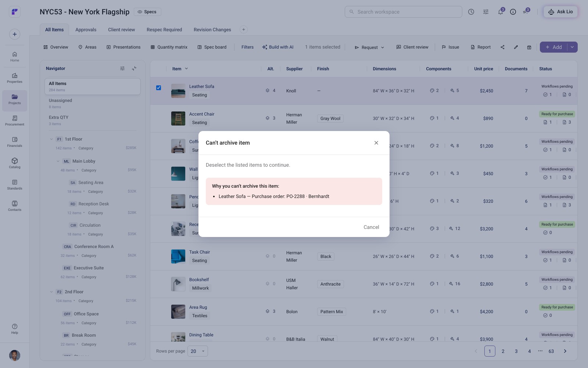Click the sidebar plus create button
The height and width of the screenshot is (368, 588).
tap(15, 34)
